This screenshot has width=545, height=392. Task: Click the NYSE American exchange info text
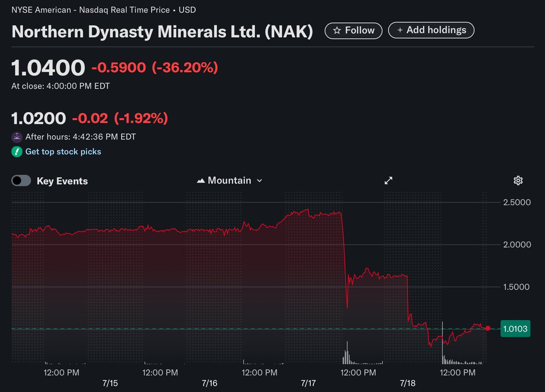104,10
